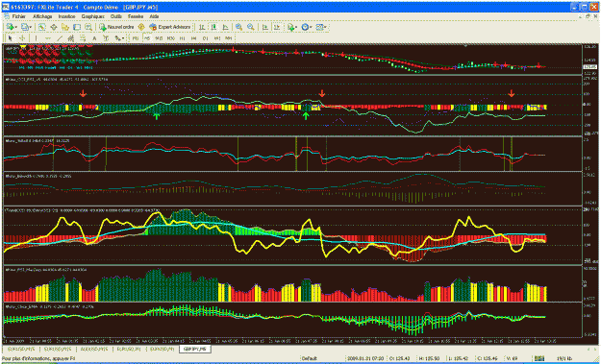Select the D1 timeframe
Viewport: 601px width, 364px height.
point(206,38)
